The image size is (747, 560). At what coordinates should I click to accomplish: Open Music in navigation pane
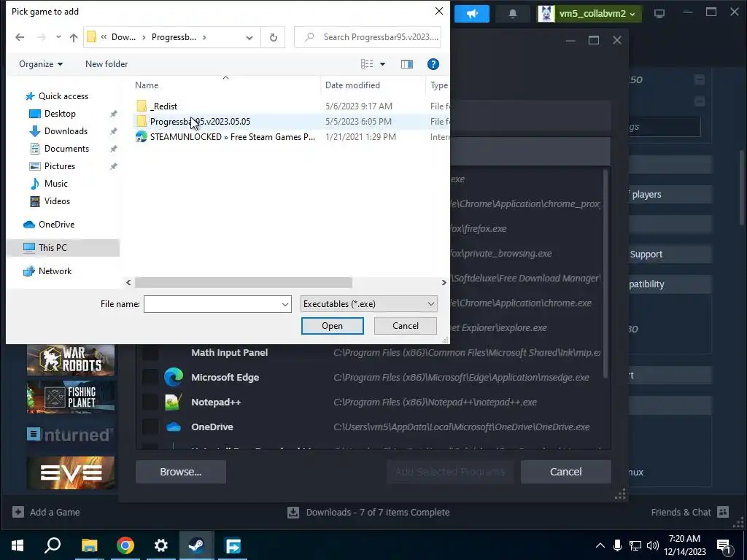(x=55, y=184)
